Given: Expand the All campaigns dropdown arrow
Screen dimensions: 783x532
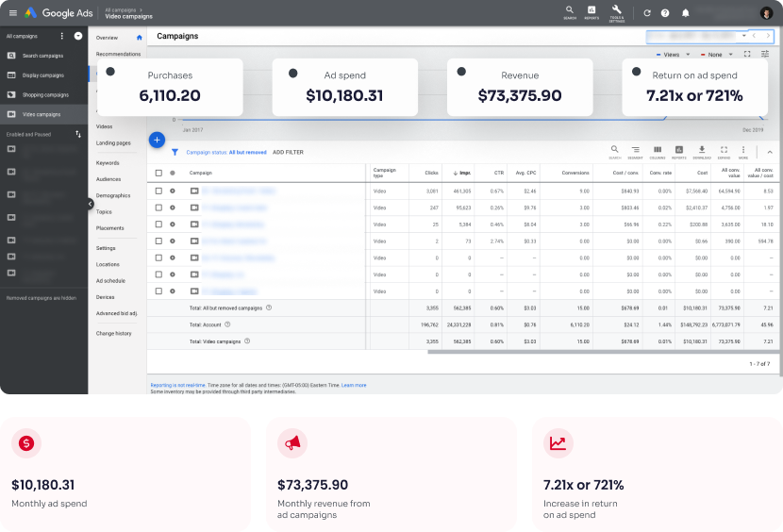Looking at the screenshot, I should (x=77, y=36).
